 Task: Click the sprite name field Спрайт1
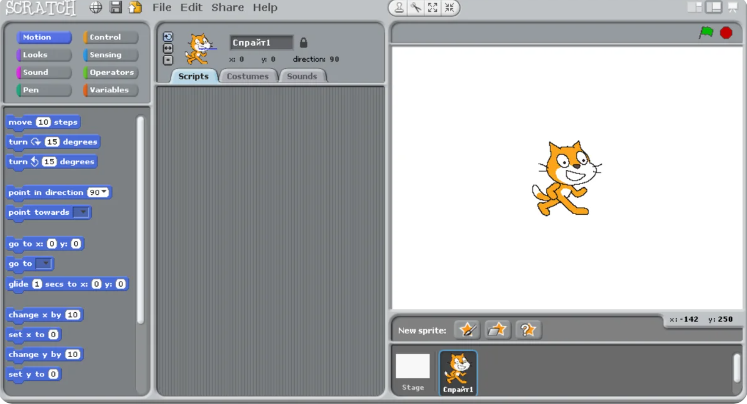(261, 42)
